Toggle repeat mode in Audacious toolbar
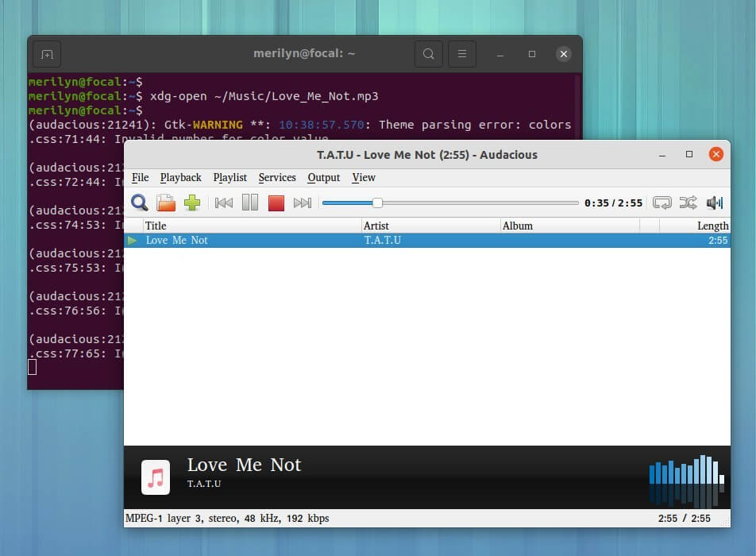The height and width of the screenshot is (556, 756). point(661,203)
